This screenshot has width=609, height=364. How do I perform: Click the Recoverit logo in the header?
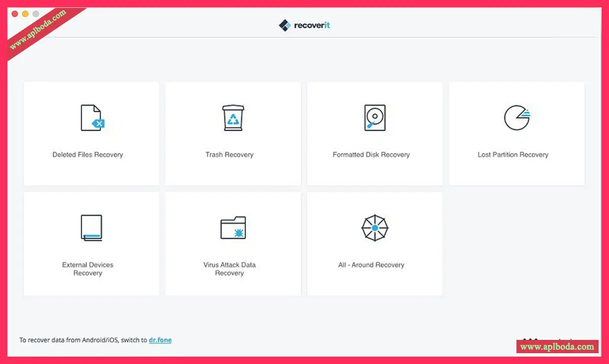pos(304,25)
